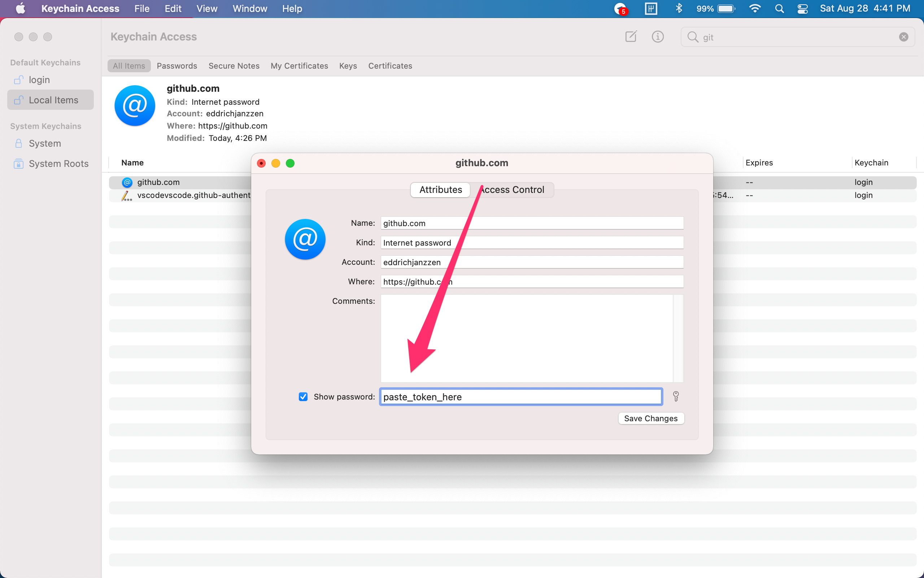Open the info icon in toolbar

coord(658,37)
